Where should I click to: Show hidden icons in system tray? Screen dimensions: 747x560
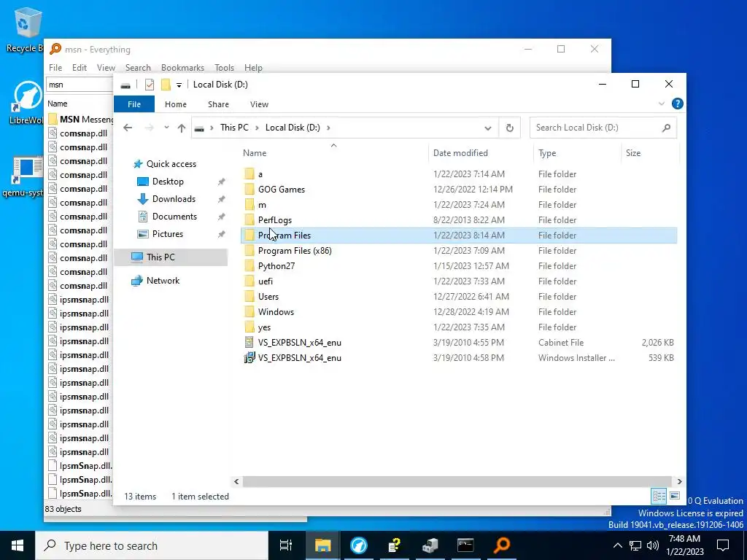617,545
